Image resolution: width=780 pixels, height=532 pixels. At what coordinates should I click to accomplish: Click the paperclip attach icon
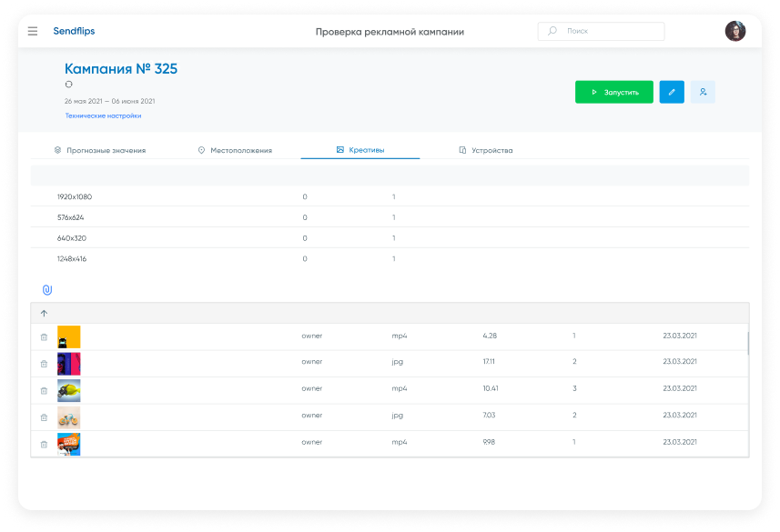coord(47,289)
